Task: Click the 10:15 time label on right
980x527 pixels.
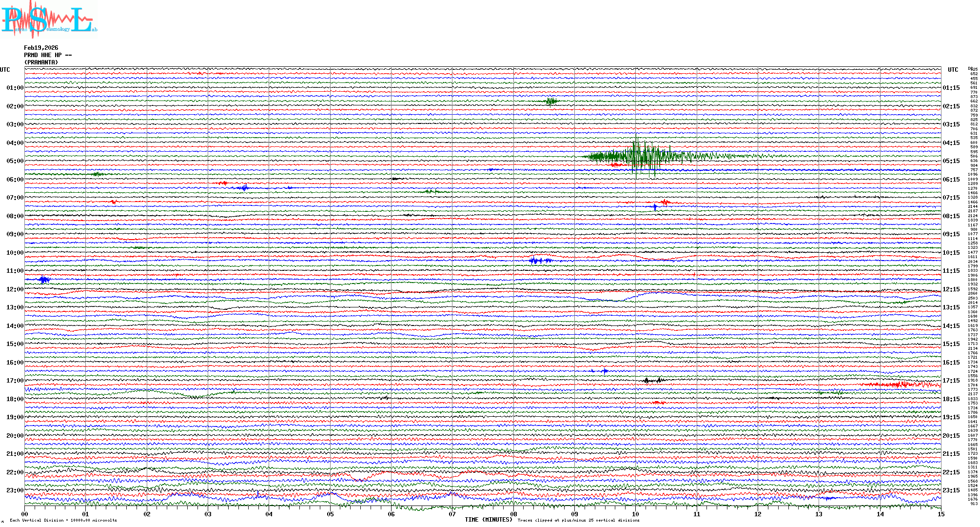Action: [951, 253]
